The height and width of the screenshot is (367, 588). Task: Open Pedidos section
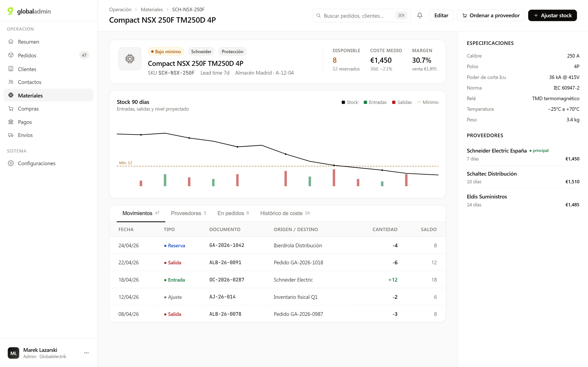point(49,55)
